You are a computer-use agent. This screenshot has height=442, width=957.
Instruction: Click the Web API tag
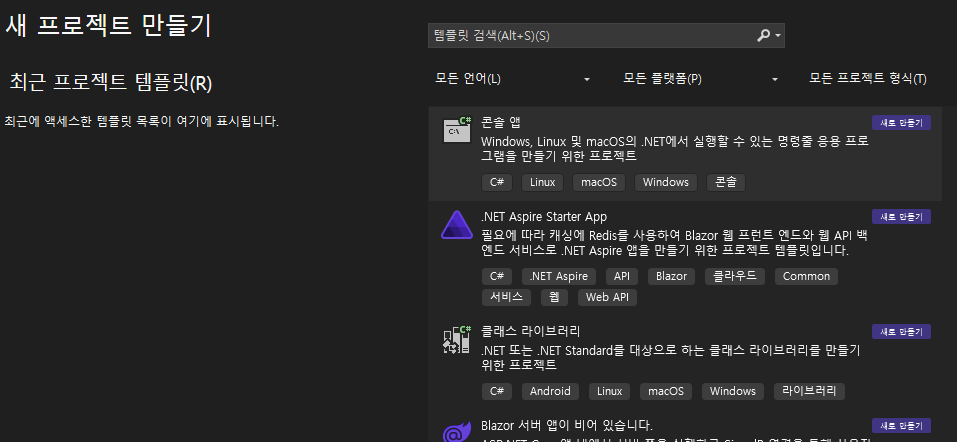click(x=607, y=297)
